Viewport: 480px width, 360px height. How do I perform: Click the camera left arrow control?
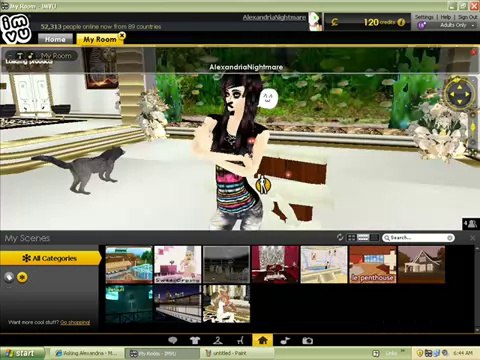(x=452, y=94)
